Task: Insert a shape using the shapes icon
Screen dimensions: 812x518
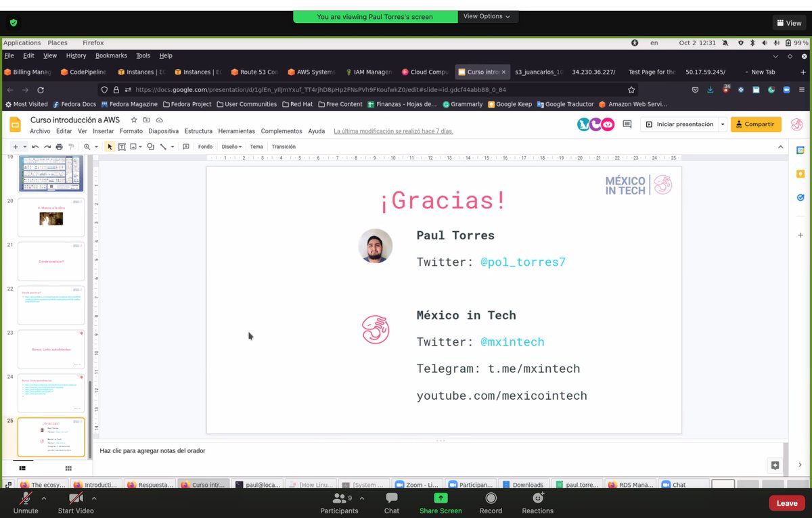Action: (x=150, y=147)
